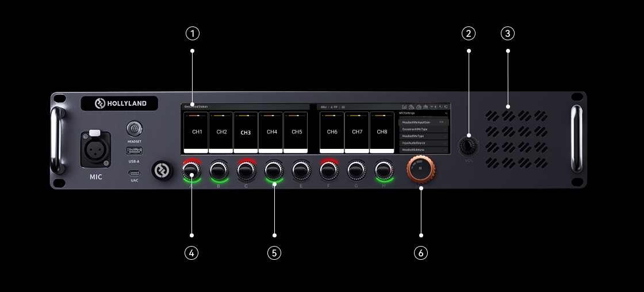This screenshot has height=292, width=644.
Task: Click the USB-A port
Action: 134,151
